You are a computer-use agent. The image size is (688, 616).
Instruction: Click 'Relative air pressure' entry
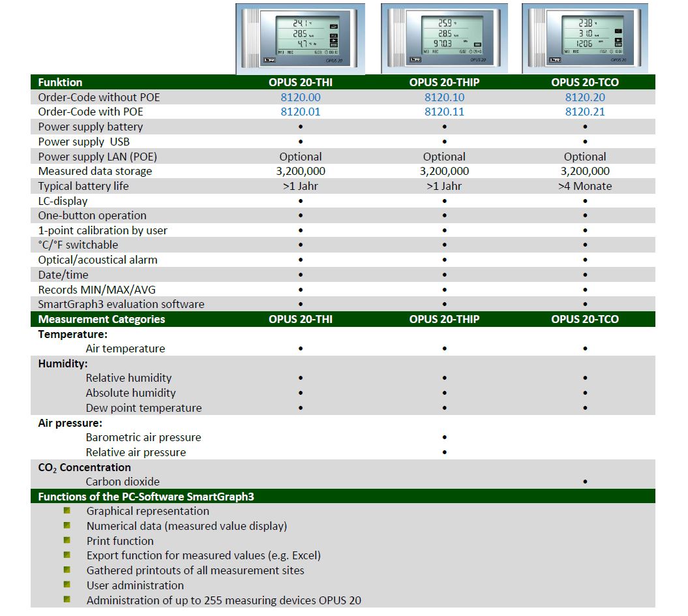[136, 452]
